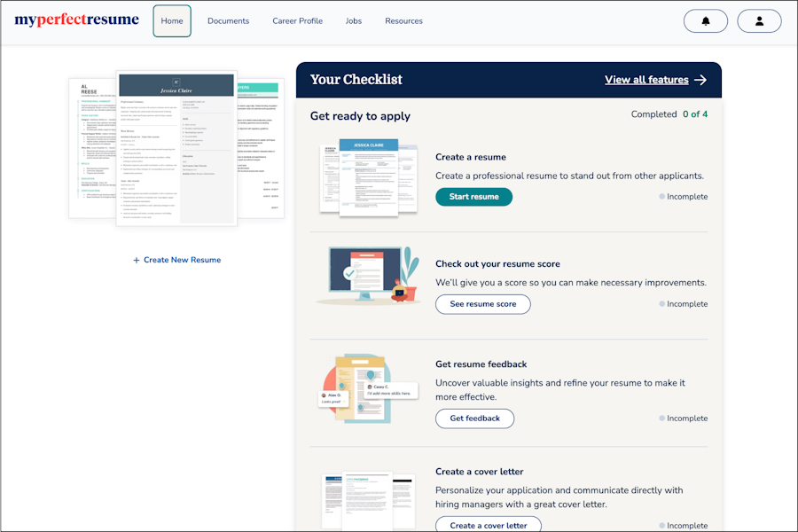Open the user account profile icon

coord(759,21)
